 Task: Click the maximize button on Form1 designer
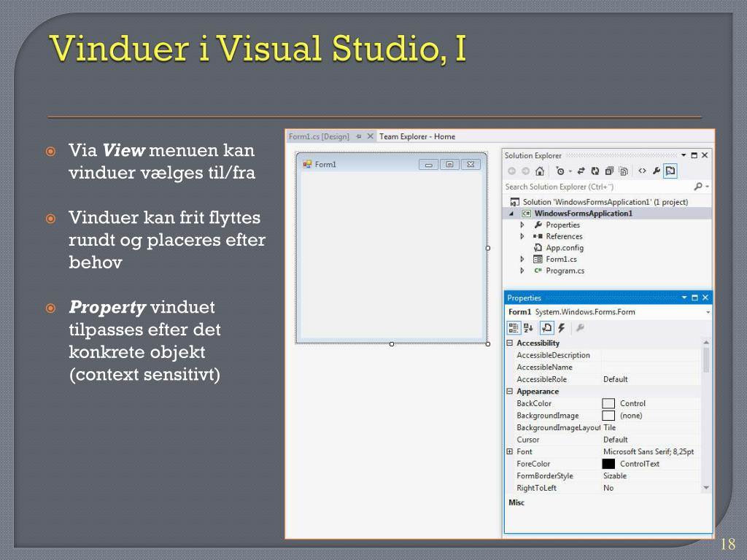tap(449, 165)
